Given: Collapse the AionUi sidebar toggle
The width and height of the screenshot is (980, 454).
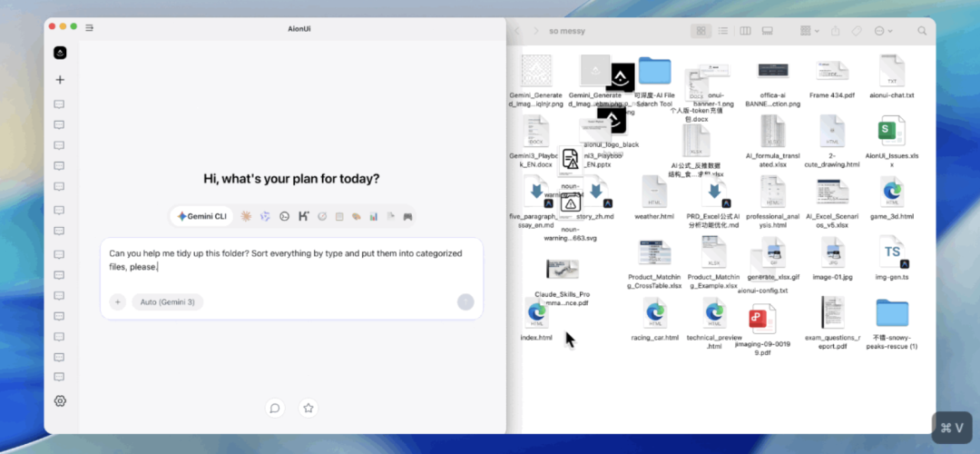Looking at the screenshot, I should [89, 27].
